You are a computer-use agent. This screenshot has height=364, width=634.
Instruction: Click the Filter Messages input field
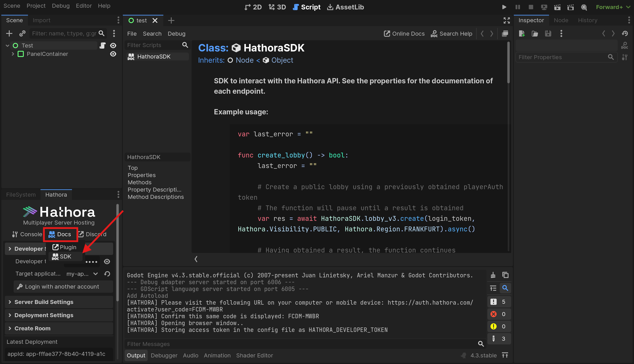pos(300,344)
